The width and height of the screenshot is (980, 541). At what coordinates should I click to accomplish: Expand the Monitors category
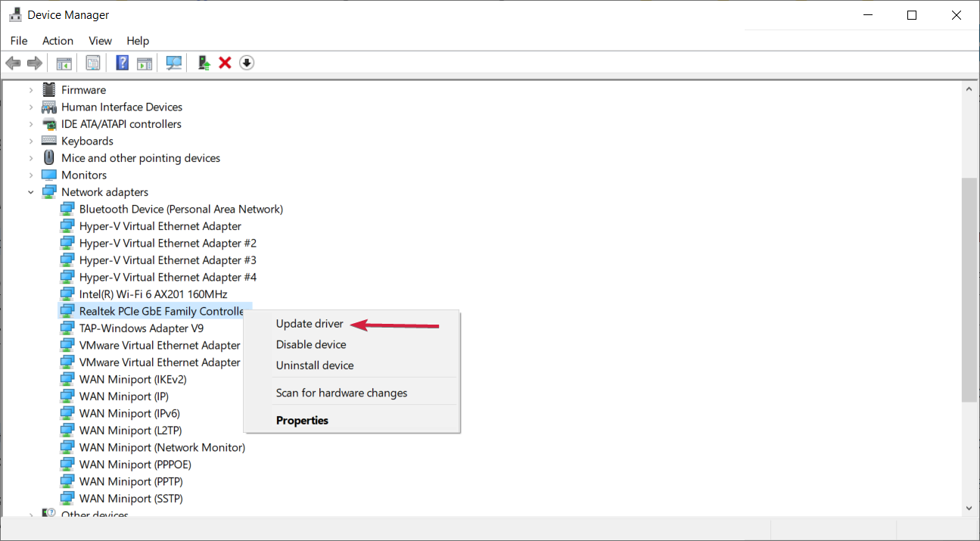[31, 175]
